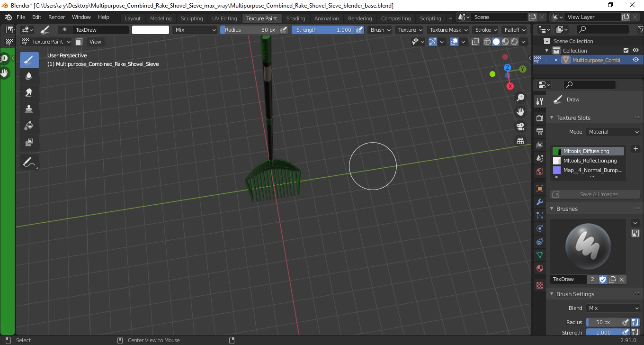Screen dimensions: 644x345
Task: Open Object Constraints properties tab
Action: 539,242
